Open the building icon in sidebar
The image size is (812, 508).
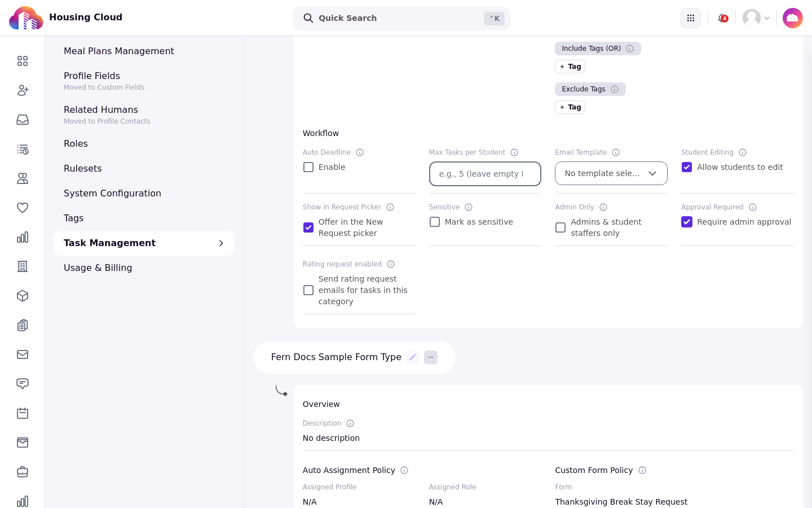pyautogui.click(x=23, y=266)
